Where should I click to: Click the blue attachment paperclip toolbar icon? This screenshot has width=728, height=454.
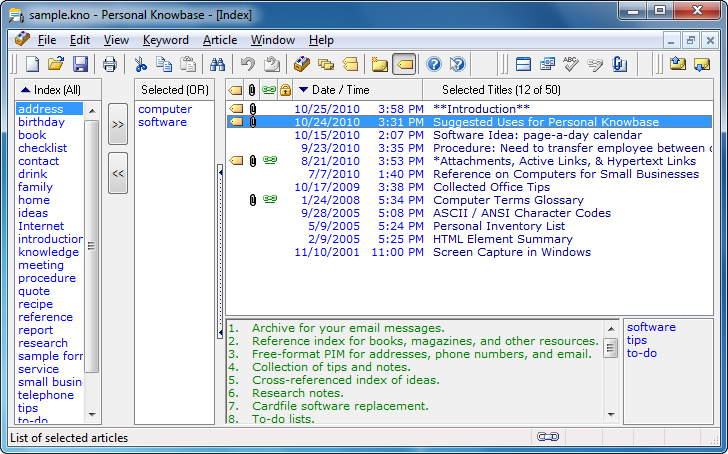pos(619,64)
